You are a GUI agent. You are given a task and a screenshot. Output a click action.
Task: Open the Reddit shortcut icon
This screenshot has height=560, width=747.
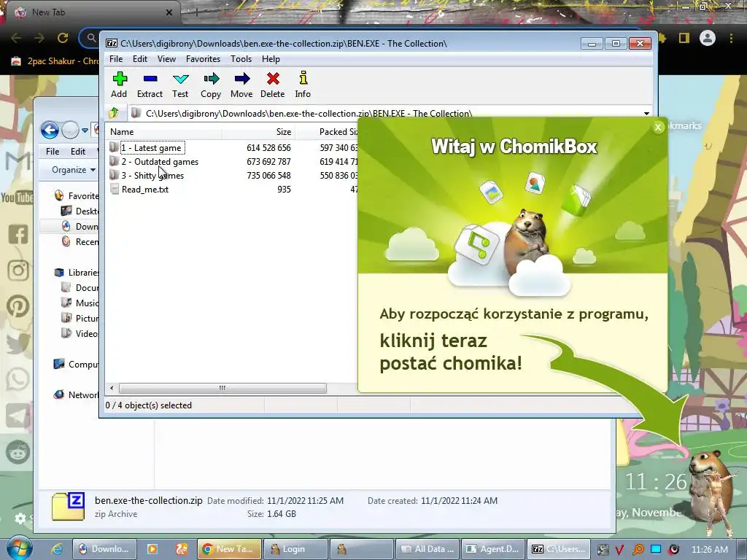tap(18, 452)
